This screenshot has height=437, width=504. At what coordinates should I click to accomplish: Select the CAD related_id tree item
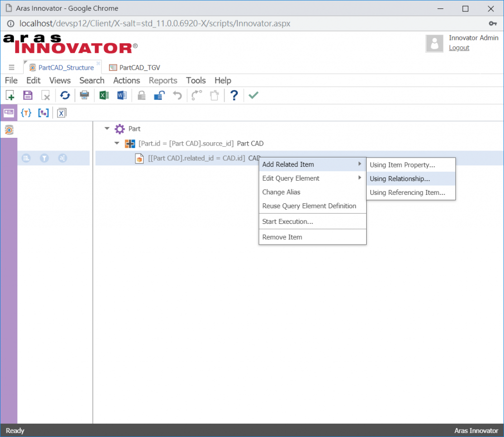coord(204,158)
